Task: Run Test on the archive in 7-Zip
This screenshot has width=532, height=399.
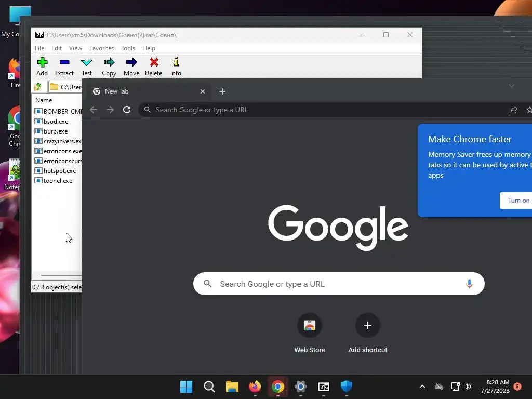Action: click(87, 66)
